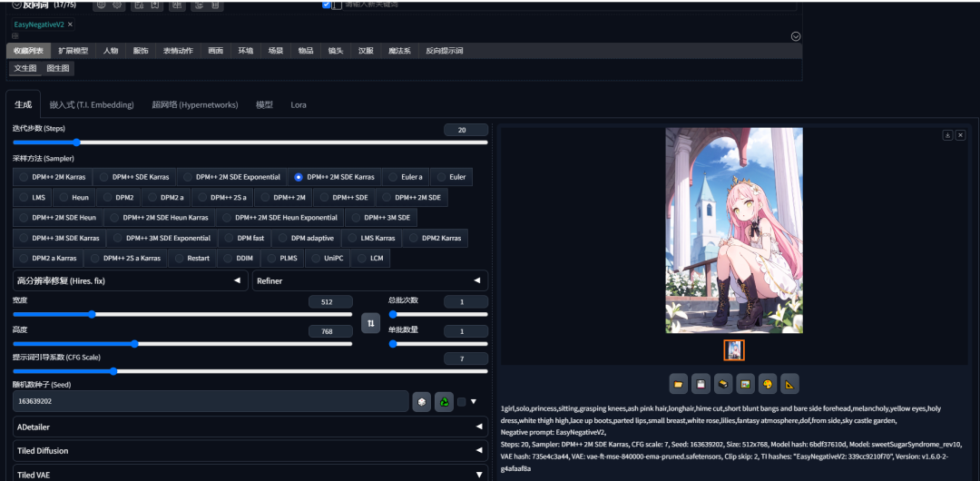Select the LMS sampler
The height and width of the screenshot is (481, 980).
[x=33, y=197]
